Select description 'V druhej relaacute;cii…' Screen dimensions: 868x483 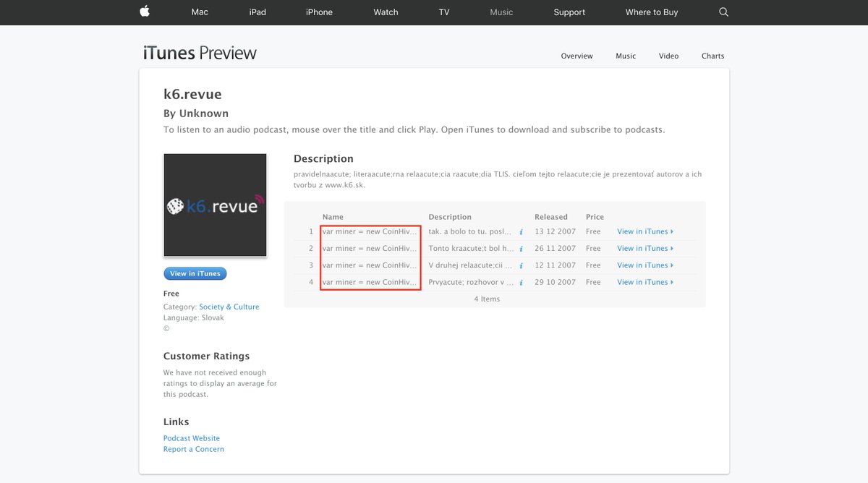click(470, 265)
